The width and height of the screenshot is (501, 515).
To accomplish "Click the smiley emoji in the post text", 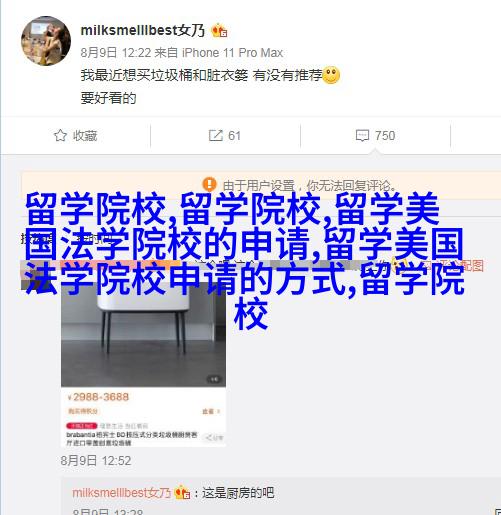I will click(x=331, y=75).
